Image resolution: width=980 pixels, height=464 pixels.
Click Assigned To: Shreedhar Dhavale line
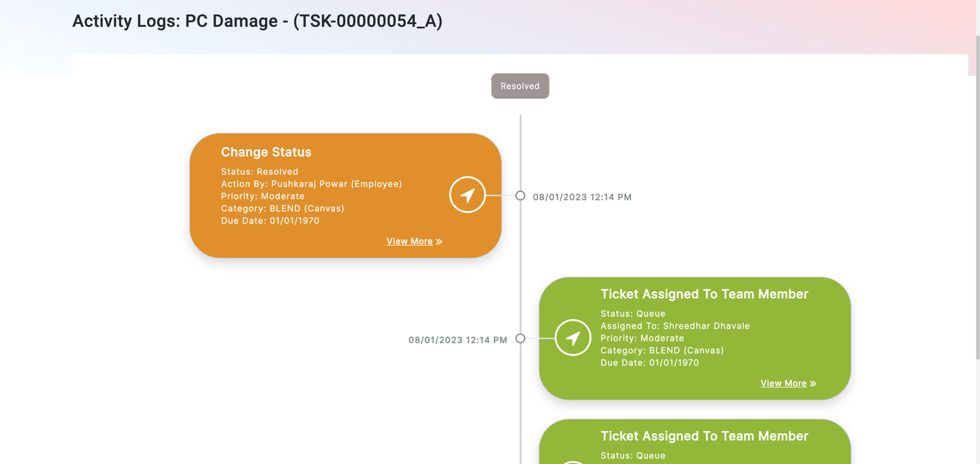[x=675, y=326]
